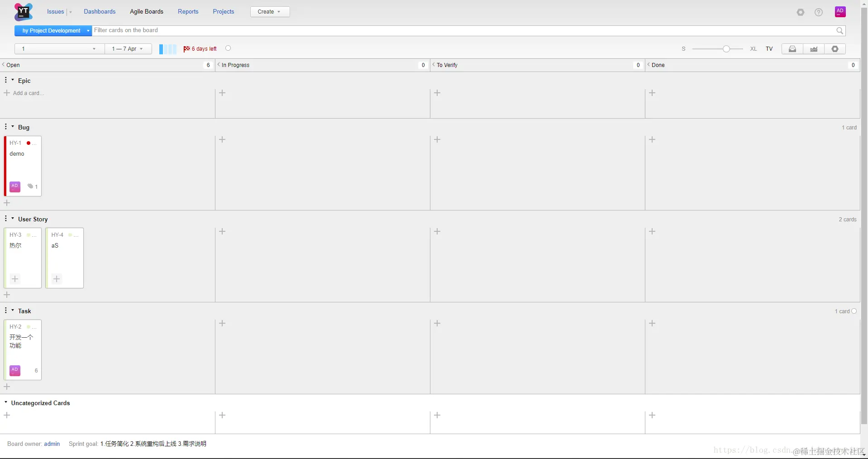This screenshot has height=459, width=868.
Task: Add a card in Task Done column
Action: coord(652,323)
